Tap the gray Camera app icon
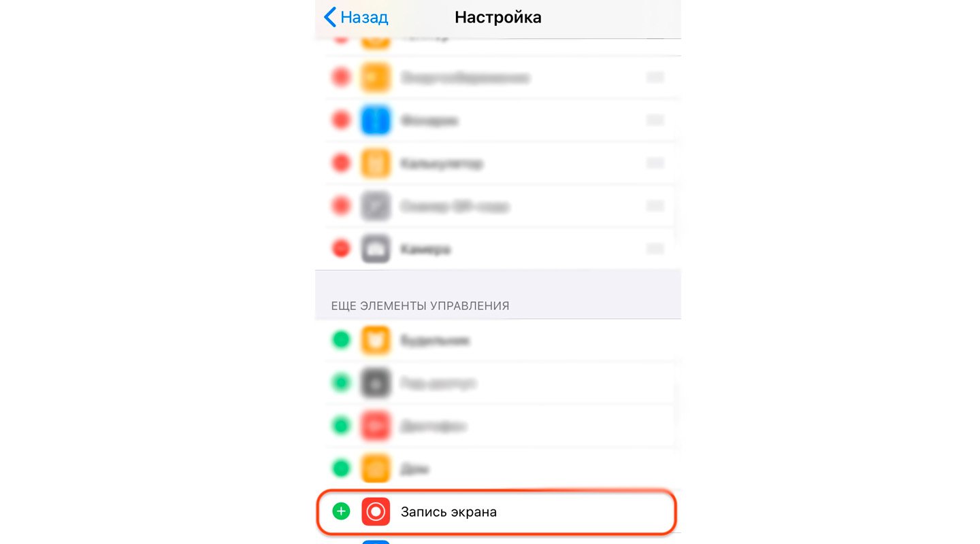Screen dimensions: 980x544 point(376,249)
